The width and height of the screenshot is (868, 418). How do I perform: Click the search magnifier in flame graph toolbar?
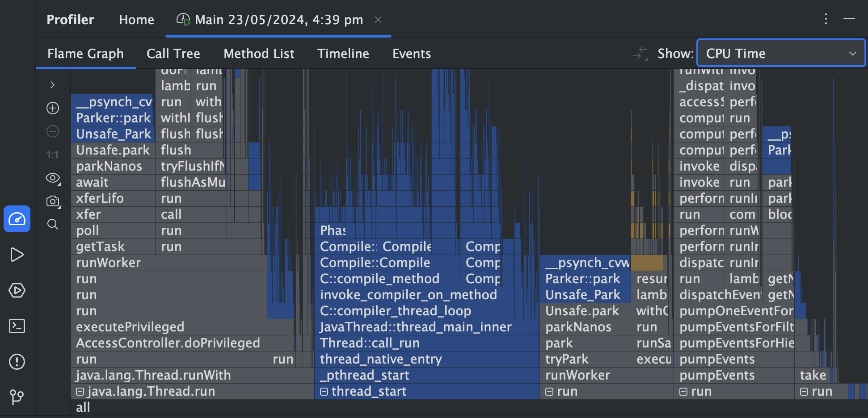pyautogui.click(x=52, y=224)
